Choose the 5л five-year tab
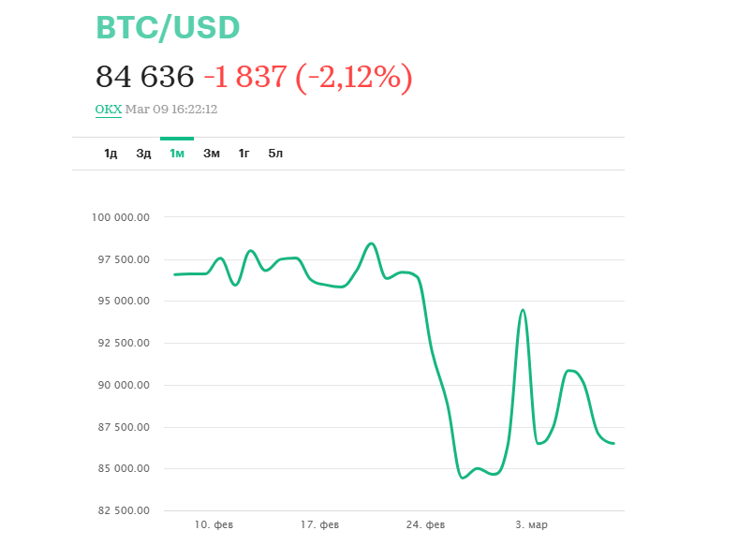The image size is (738, 560). 275,154
